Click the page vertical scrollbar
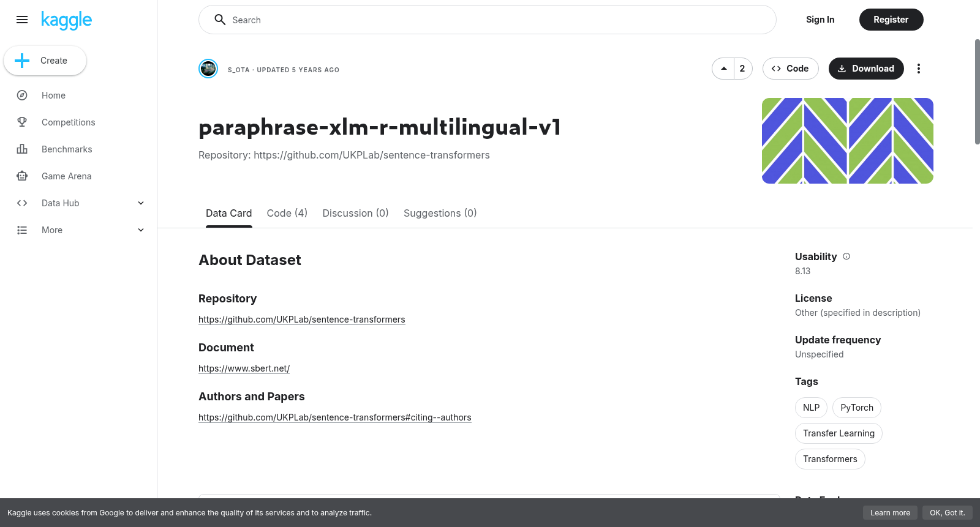 tap(977, 92)
